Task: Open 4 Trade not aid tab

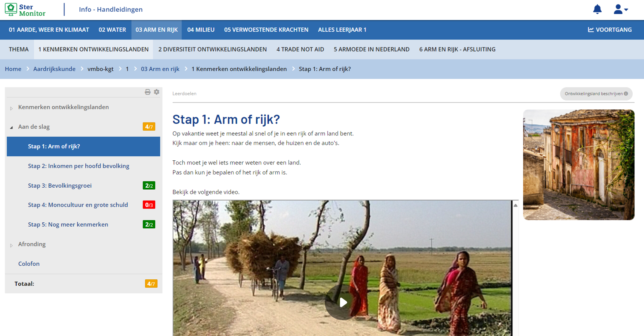Action: pos(300,49)
